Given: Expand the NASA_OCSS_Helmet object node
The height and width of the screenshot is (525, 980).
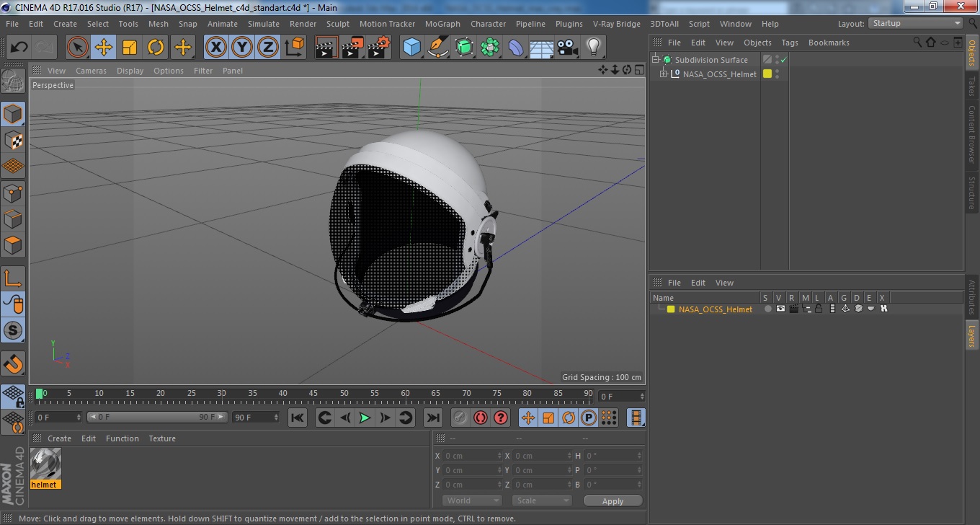Looking at the screenshot, I should pos(664,74).
